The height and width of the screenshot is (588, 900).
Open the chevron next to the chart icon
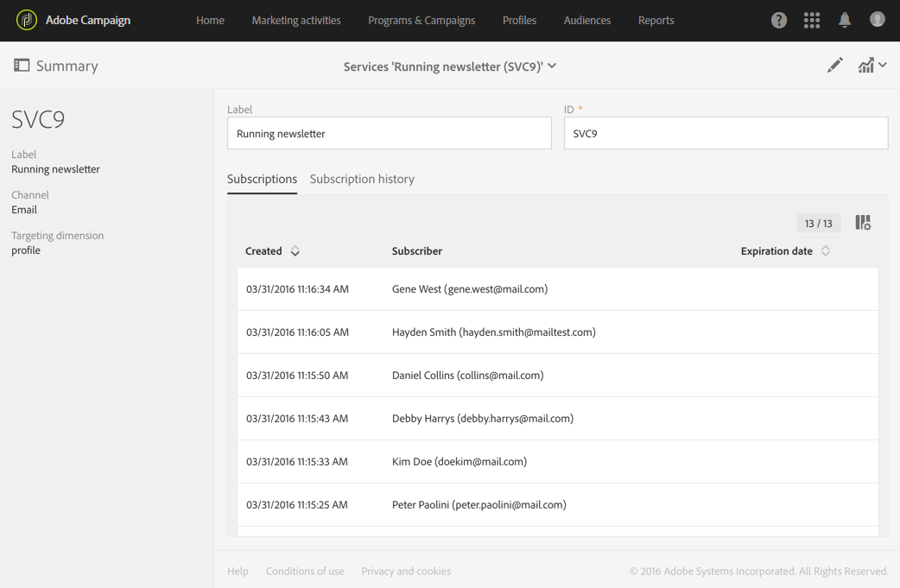click(881, 64)
